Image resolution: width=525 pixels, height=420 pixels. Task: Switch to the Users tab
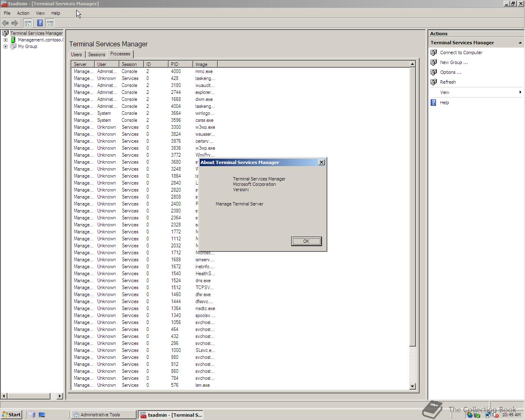(x=76, y=55)
